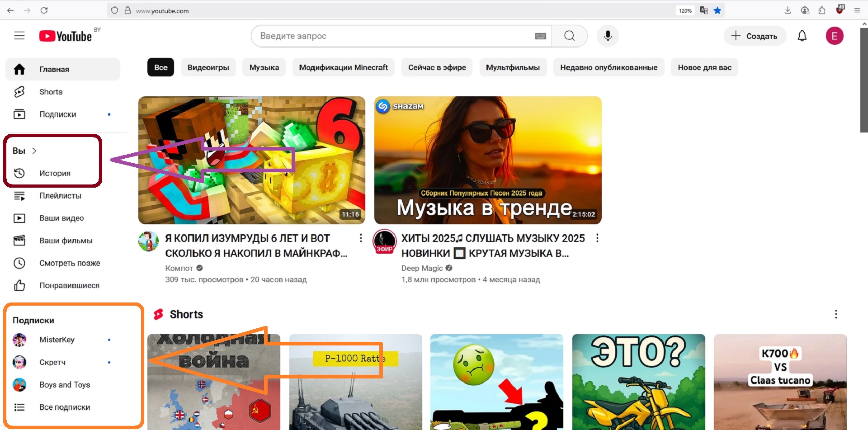Play the Музыка в тренде thumbnail

488,160
